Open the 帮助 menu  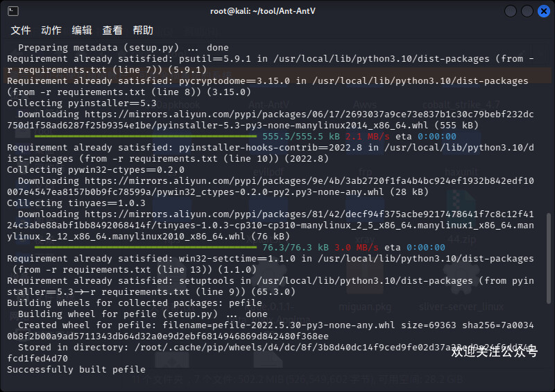click(x=143, y=31)
